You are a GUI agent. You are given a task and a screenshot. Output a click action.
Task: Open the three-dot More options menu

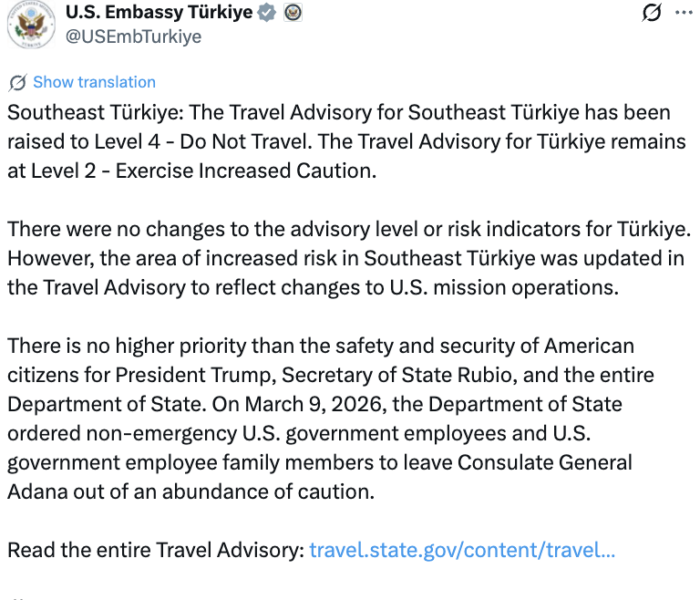pos(682,13)
